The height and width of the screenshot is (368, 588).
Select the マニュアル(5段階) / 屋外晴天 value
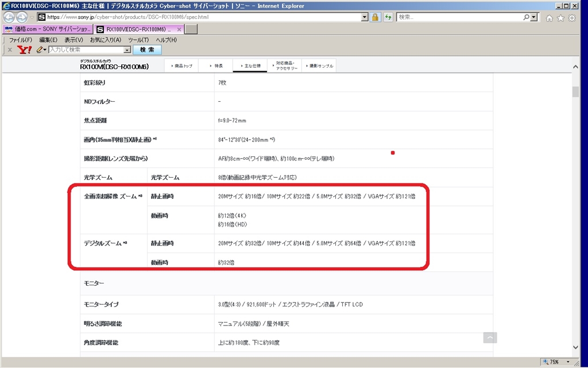tap(253, 324)
